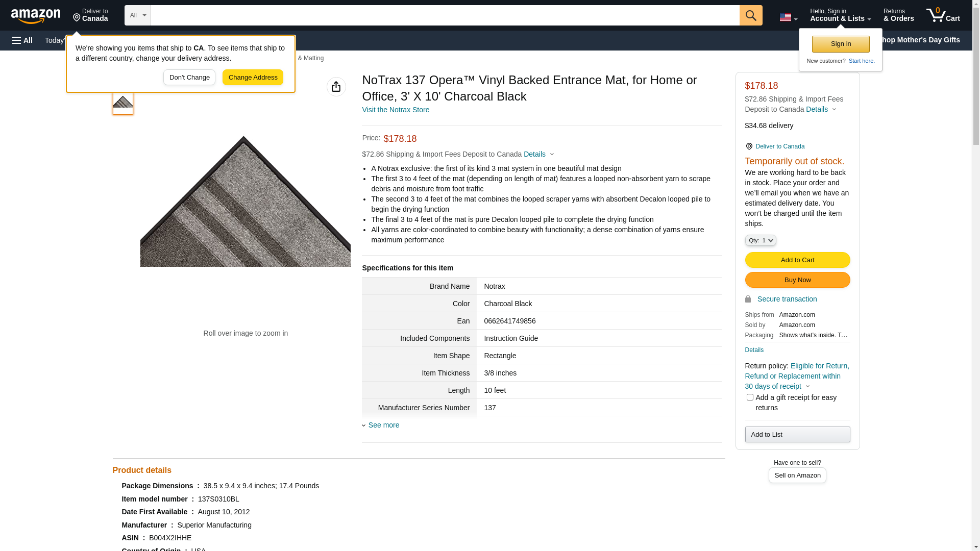This screenshot has width=980, height=551.
Task: Open the search category All dropdown
Action: 137,15
